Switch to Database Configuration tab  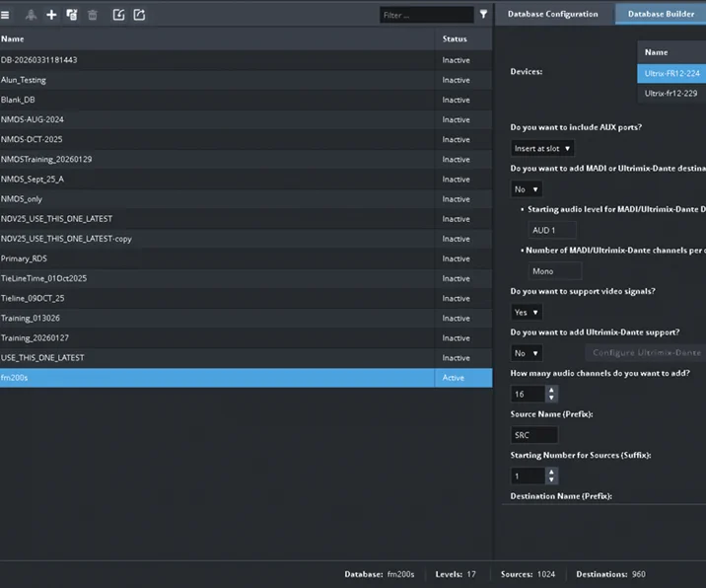553,14
